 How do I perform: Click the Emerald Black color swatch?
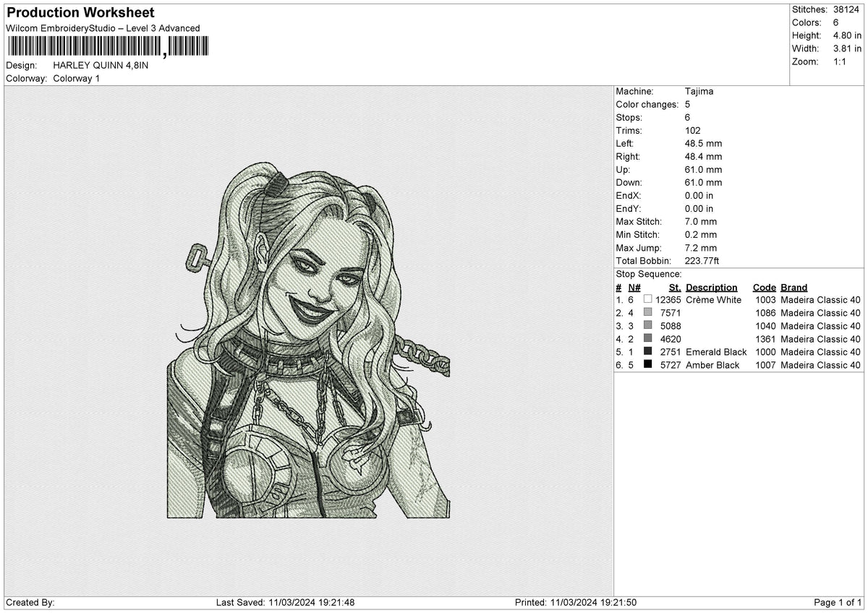coord(647,351)
